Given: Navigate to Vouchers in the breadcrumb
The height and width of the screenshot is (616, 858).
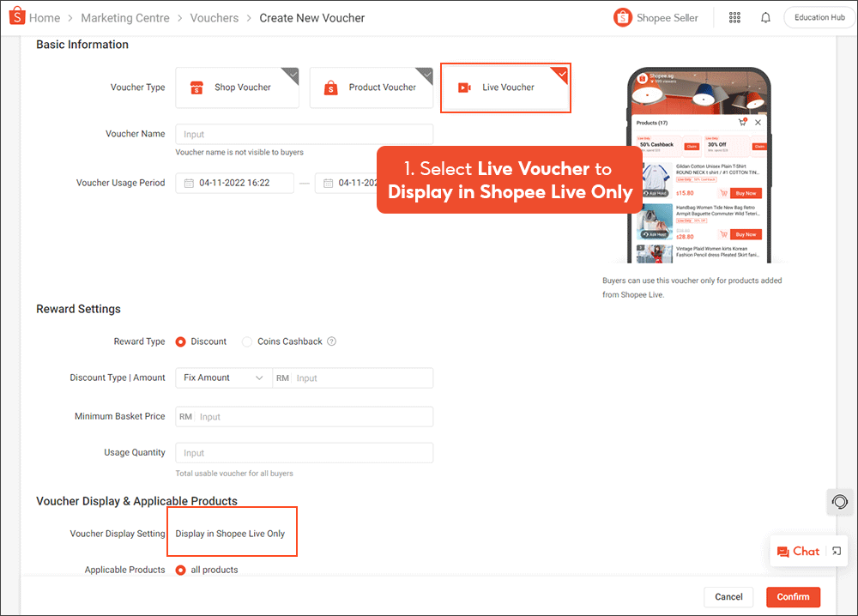Looking at the screenshot, I should point(214,17).
